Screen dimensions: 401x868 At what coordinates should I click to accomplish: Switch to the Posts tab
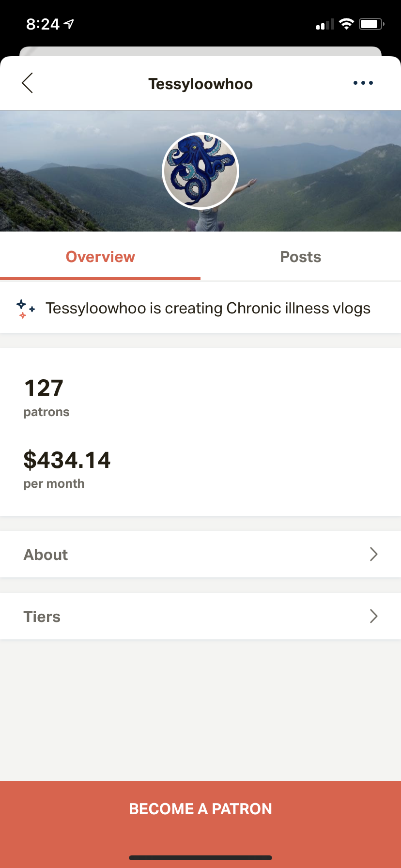(x=301, y=257)
